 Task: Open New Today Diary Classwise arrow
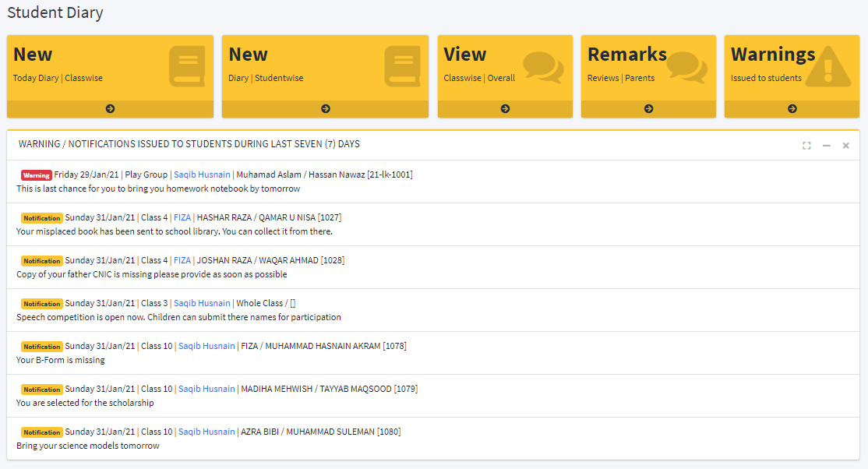(110, 109)
